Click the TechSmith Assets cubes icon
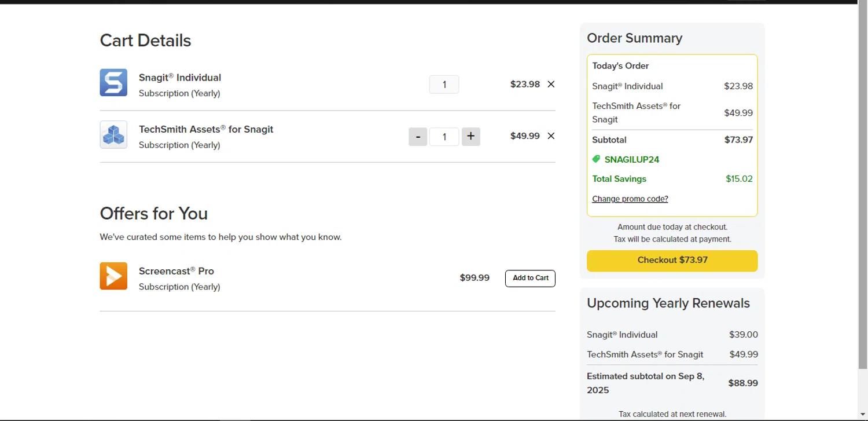 click(113, 134)
